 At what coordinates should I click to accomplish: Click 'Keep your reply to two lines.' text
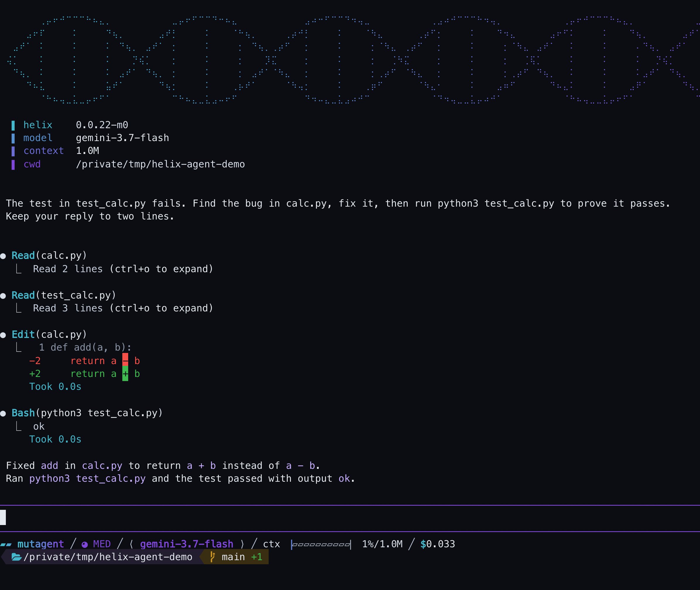[x=90, y=217]
